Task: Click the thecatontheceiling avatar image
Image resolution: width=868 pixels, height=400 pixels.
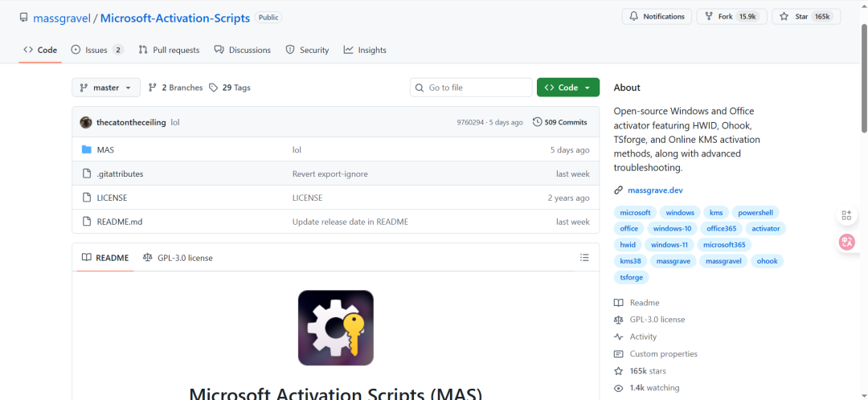Action: [86, 122]
